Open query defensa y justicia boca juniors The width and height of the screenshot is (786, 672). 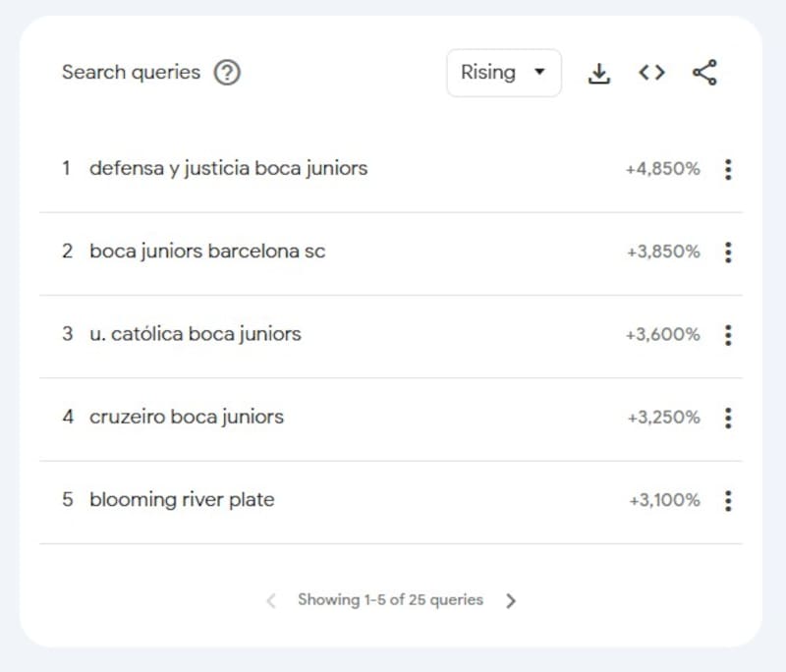click(x=229, y=168)
